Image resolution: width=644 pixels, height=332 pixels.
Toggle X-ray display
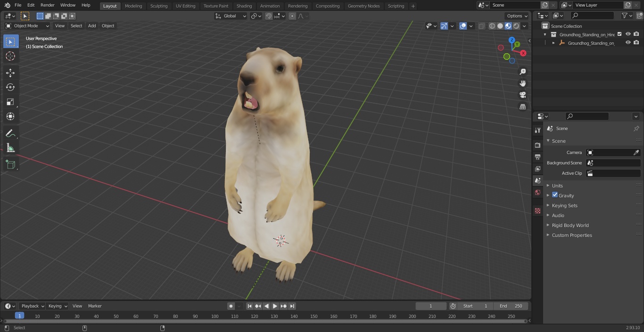(x=481, y=26)
